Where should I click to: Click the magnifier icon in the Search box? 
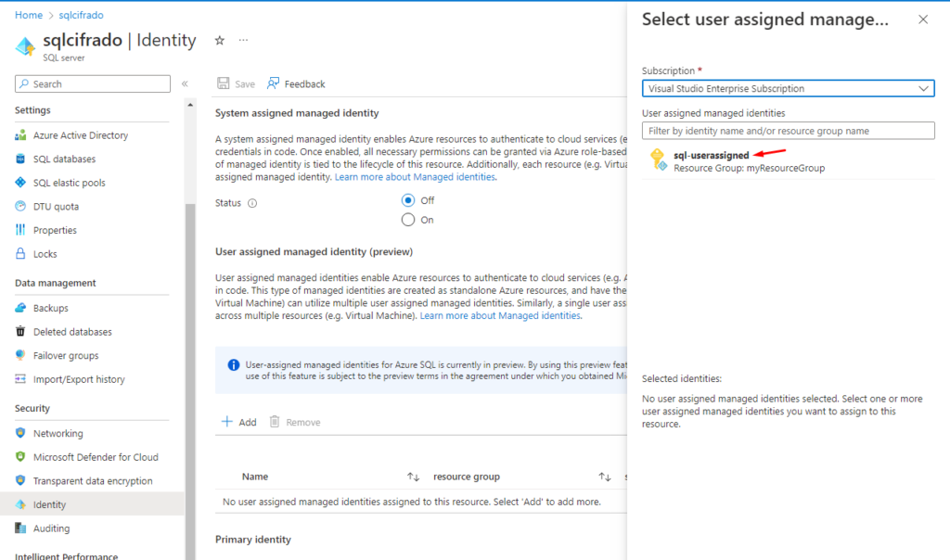coord(24,83)
